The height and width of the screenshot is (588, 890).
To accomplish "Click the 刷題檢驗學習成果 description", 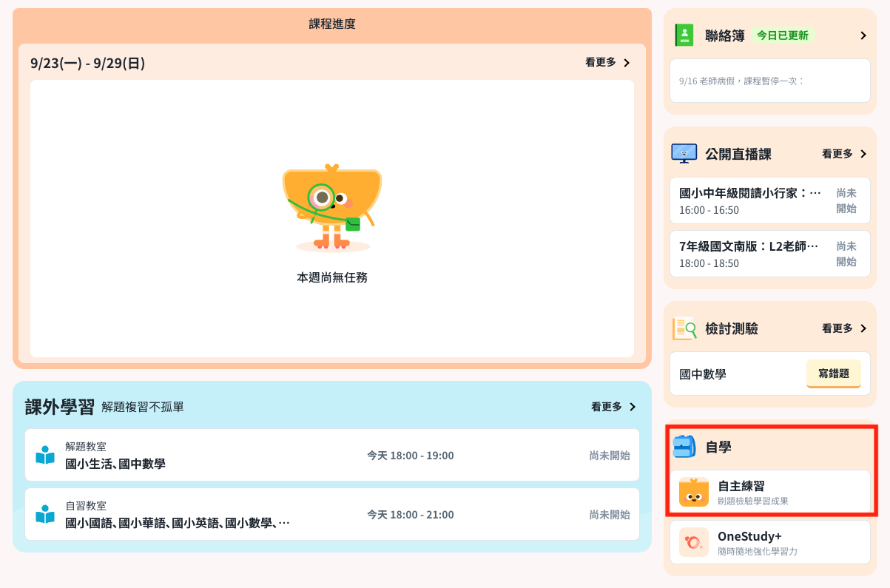I will pyautogui.click(x=753, y=501).
